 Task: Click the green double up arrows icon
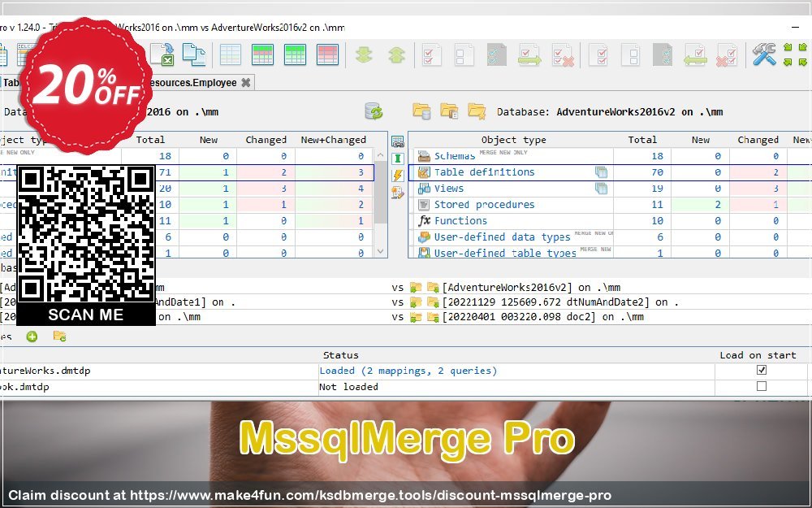point(397,54)
